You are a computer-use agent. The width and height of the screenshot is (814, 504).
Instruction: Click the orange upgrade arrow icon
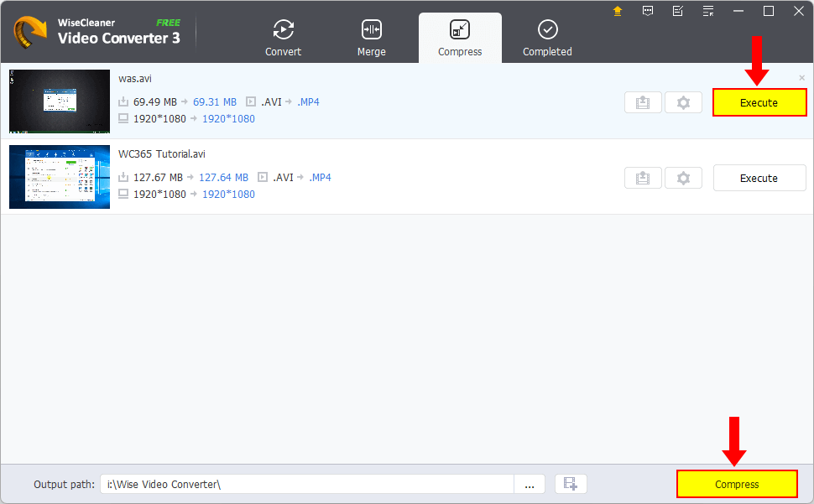pyautogui.click(x=618, y=11)
